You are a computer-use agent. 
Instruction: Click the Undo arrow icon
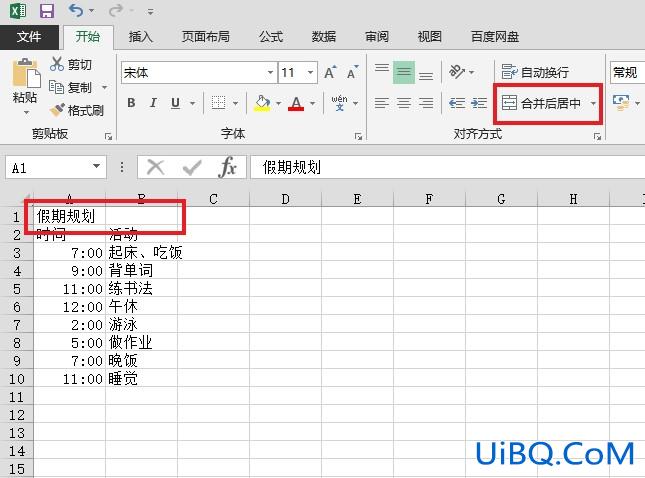76,10
